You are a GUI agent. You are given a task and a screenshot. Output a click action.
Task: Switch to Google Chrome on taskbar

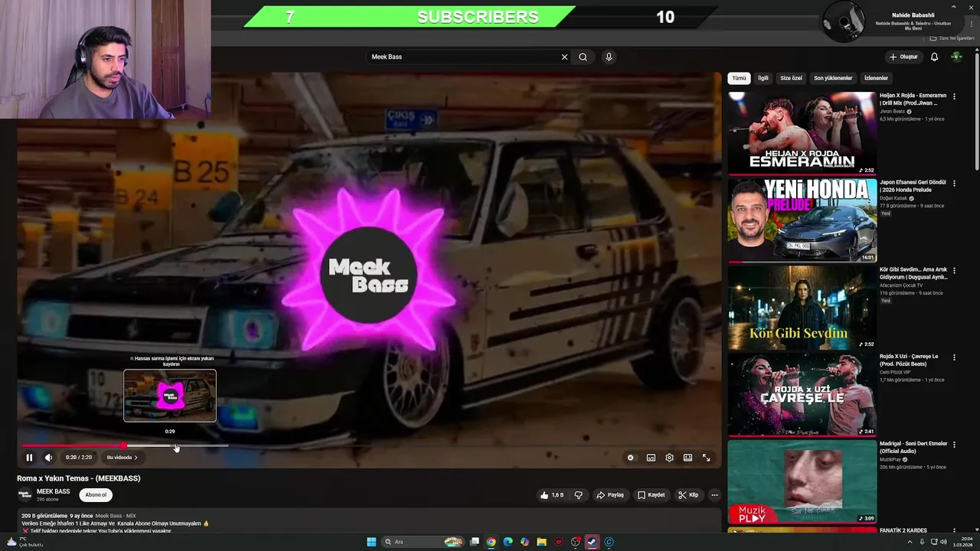click(x=491, y=542)
